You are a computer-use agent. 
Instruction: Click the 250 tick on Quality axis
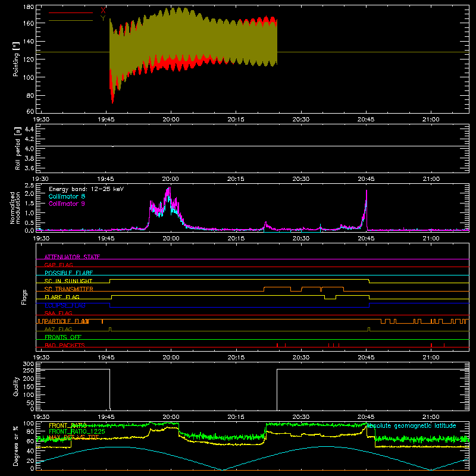[x=29, y=371]
